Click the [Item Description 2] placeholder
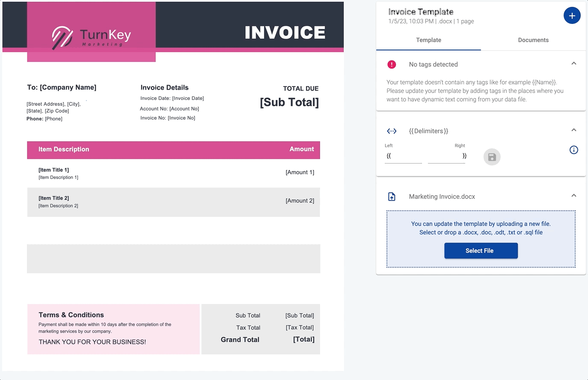This screenshot has width=588, height=380. point(58,206)
